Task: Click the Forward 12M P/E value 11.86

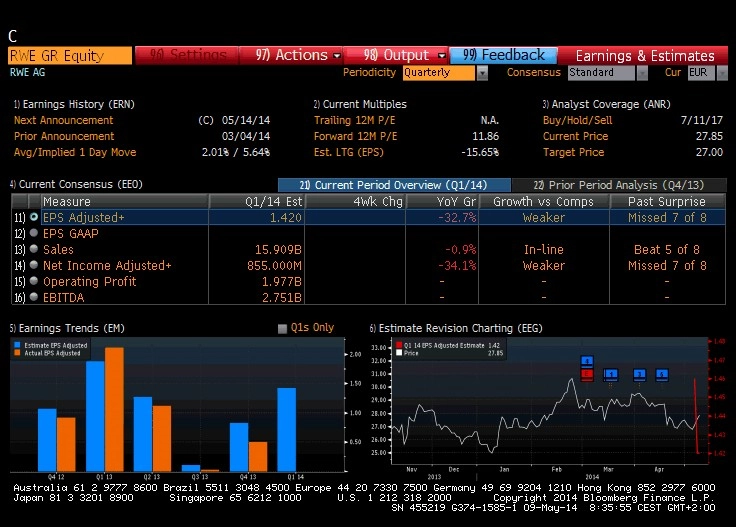Action: point(485,136)
